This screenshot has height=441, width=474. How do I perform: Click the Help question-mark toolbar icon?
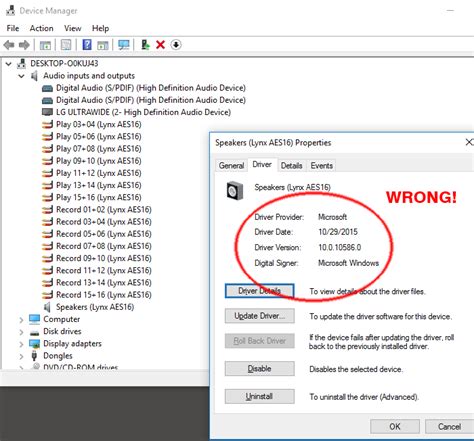[87, 45]
